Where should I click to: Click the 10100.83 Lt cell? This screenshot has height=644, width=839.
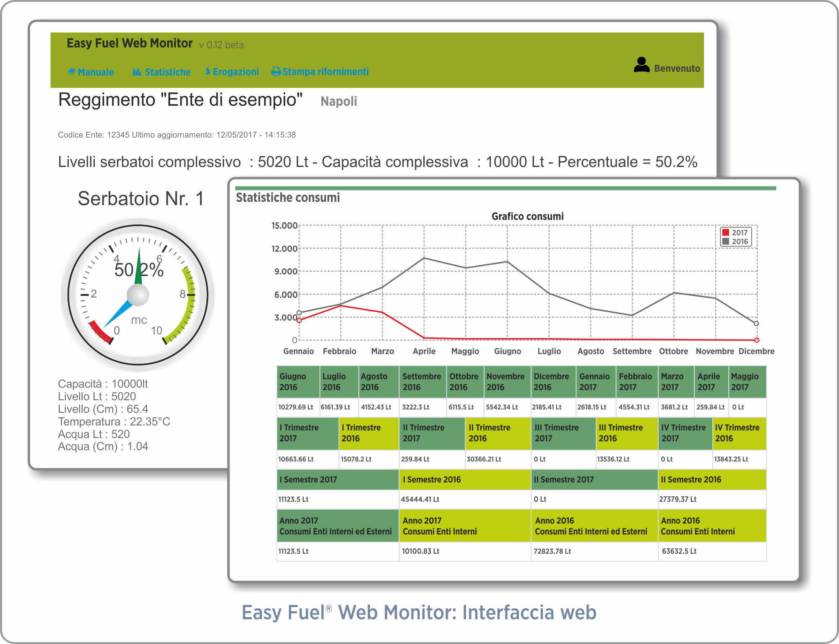465,551
